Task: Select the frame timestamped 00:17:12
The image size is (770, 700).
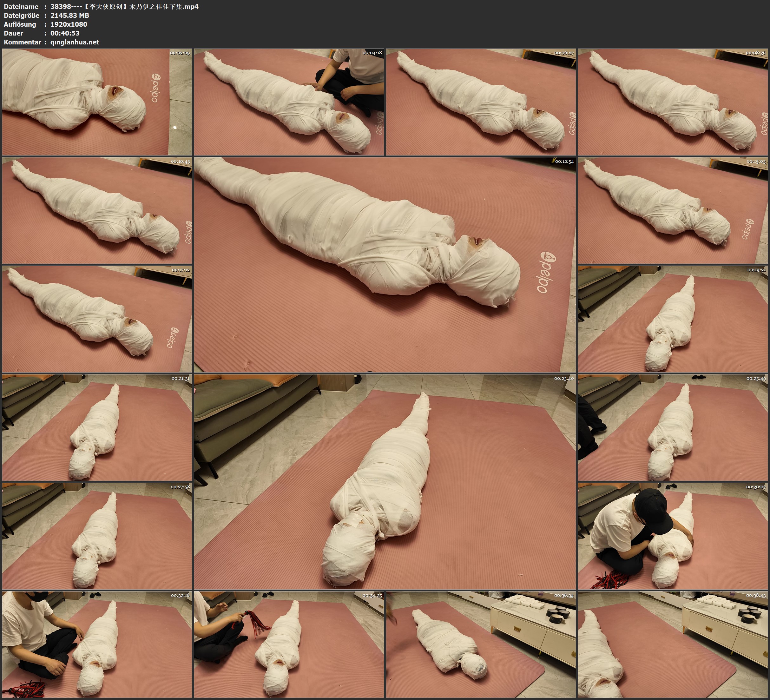Action: tap(97, 319)
